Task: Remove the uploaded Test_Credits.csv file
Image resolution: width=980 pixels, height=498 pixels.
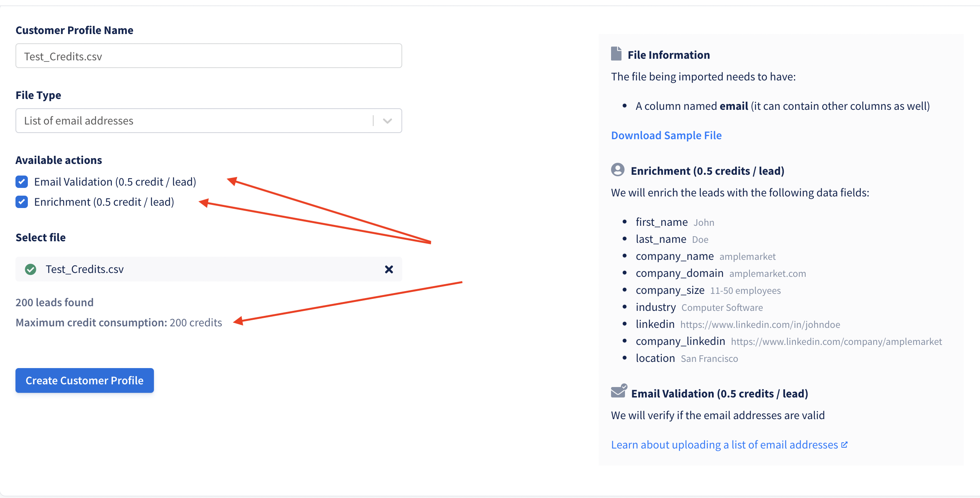Action: point(389,269)
